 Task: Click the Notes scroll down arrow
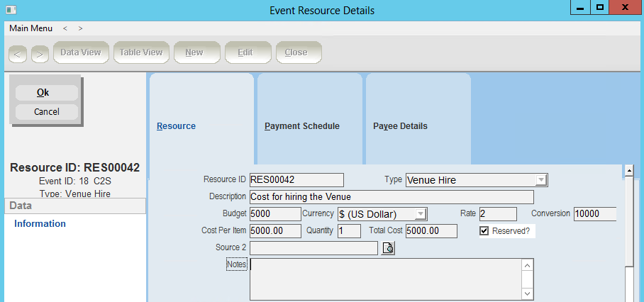[528, 293]
